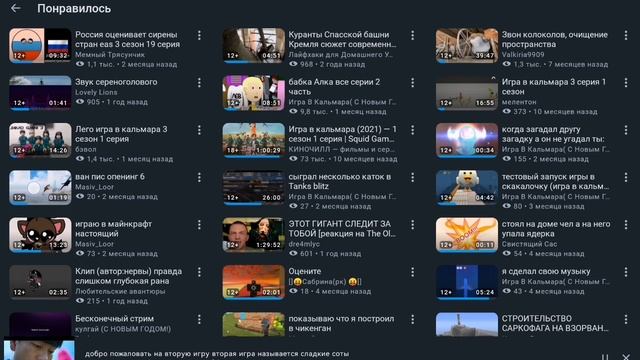Open video title 'ван пис опенинг 6'

pos(110,177)
